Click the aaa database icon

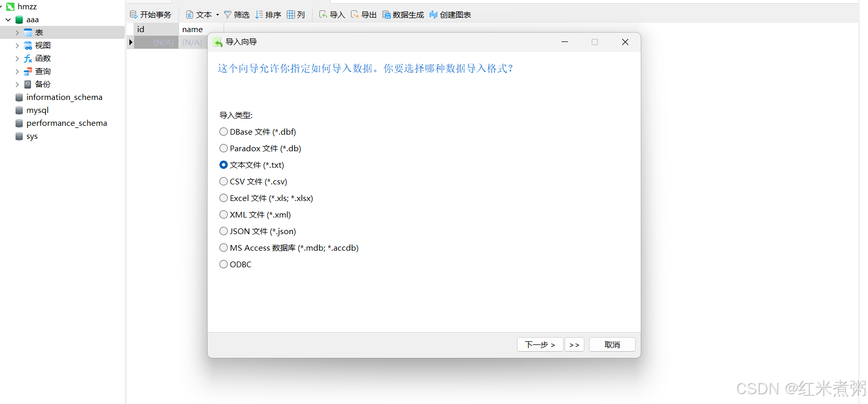[19, 20]
